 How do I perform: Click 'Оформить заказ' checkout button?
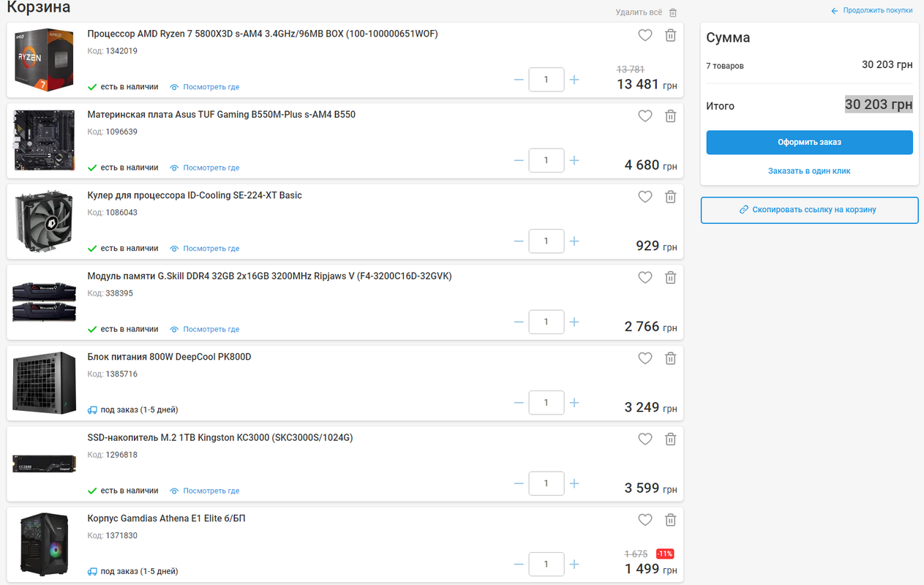(809, 143)
